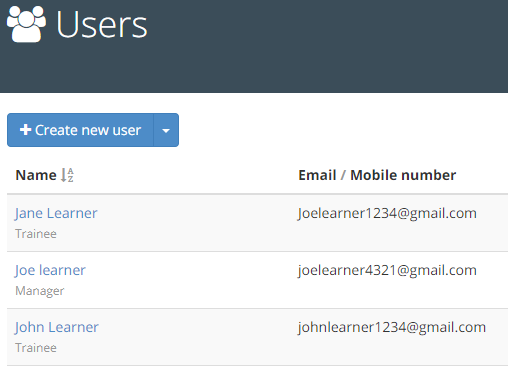Select email johnlearner1234@gmail.com
Screen dimensions: 508x366
click(x=392, y=327)
